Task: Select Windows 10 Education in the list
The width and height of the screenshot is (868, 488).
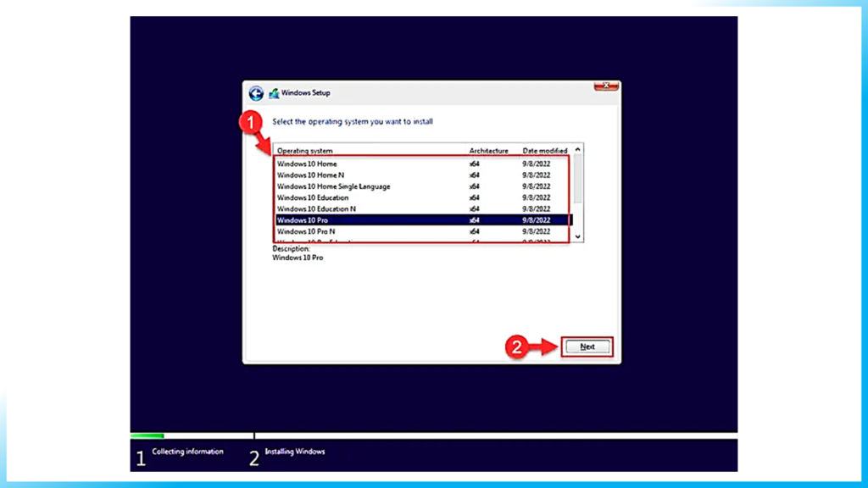Action: point(313,197)
